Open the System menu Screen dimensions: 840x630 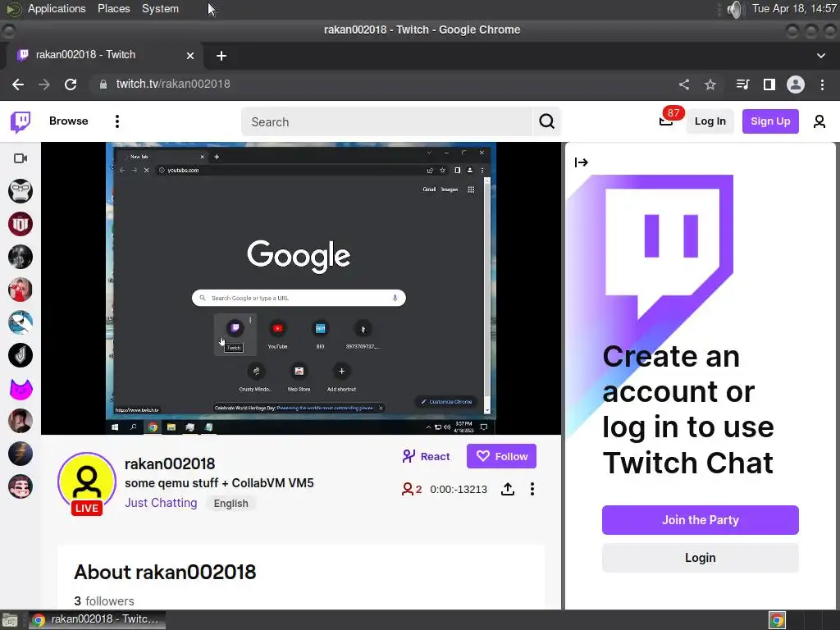pos(160,8)
